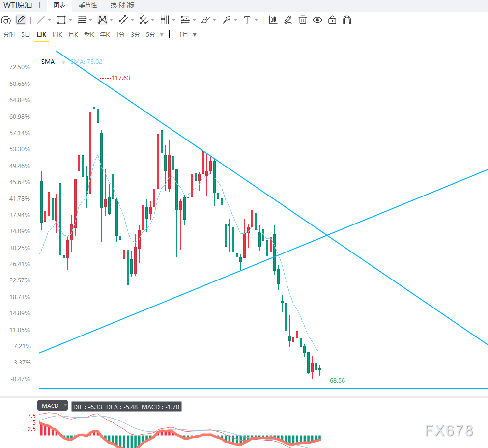Click the 117.63 high price label
The height and width of the screenshot is (448, 488).
pos(121,78)
